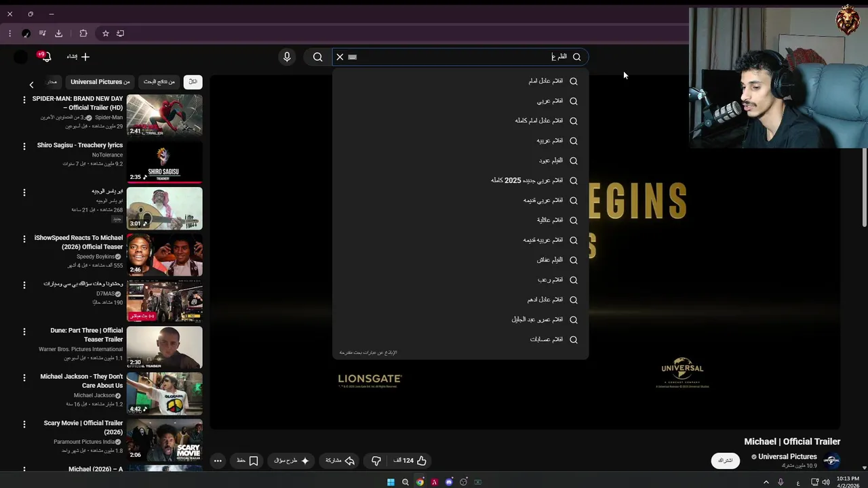Click install app icon in address bar
The image size is (868, 488).
121,33
